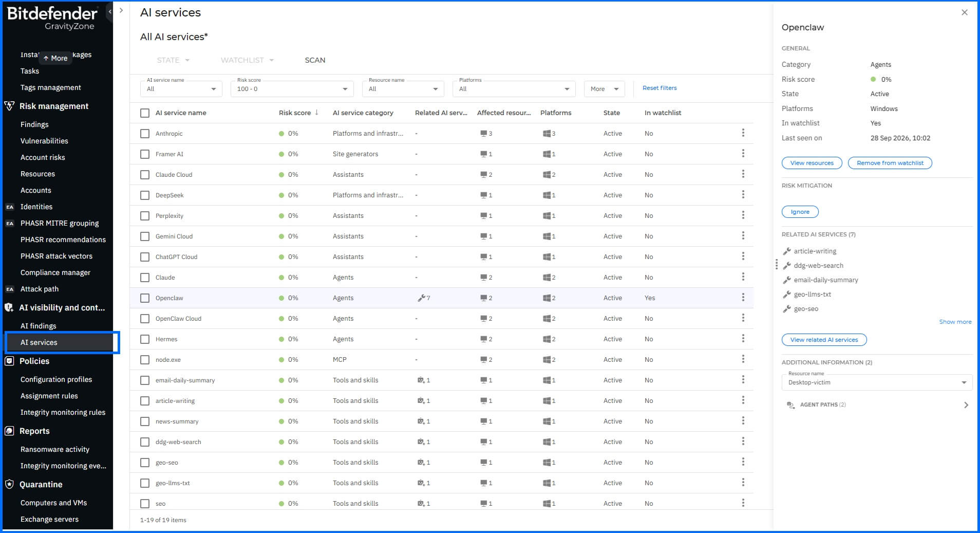Check the Anthropic row checkbox

(x=145, y=134)
